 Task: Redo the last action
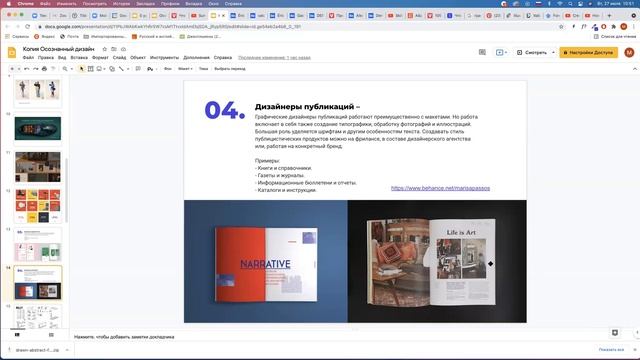(x=36, y=69)
